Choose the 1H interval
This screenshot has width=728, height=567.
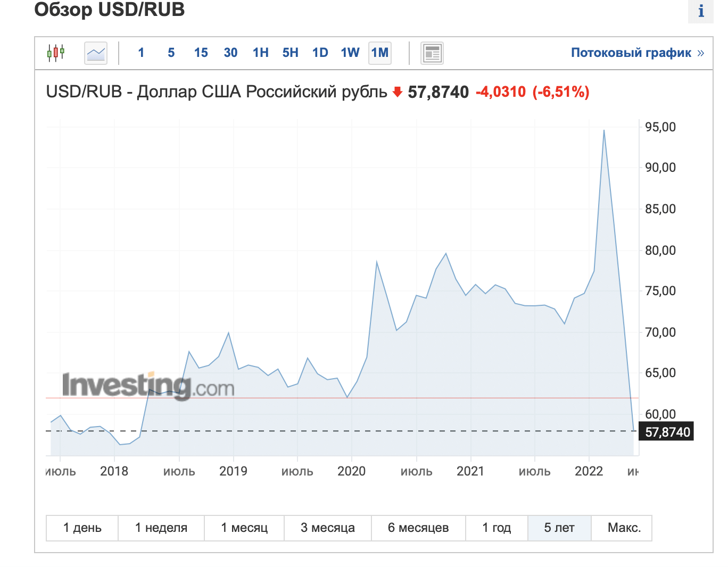261,53
